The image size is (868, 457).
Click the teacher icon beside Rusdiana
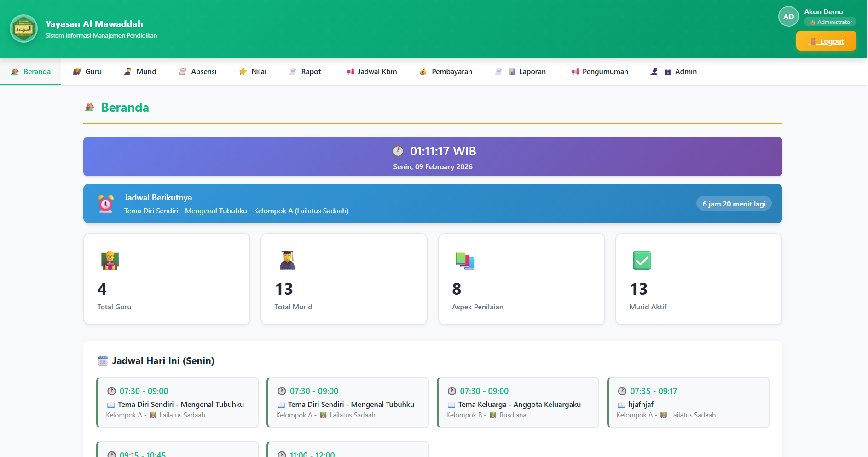(x=493, y=416)
